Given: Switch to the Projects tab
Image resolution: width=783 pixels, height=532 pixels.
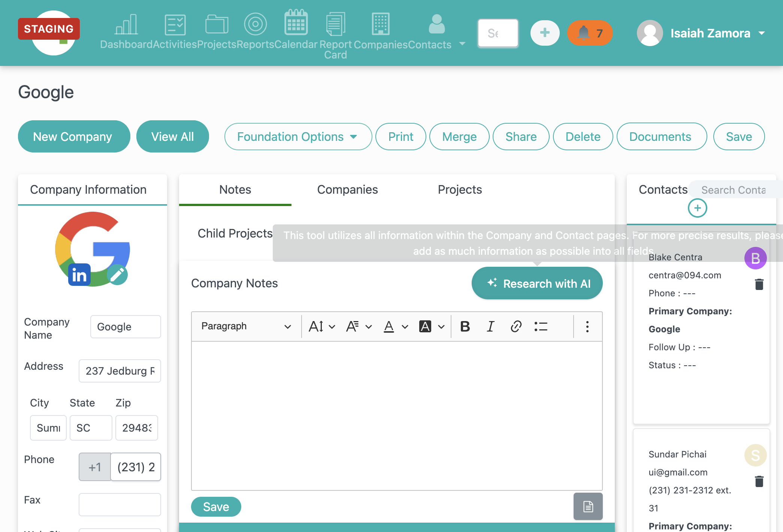Looking at the screenshot, I should pyautogui.click(x=460, y=190).
